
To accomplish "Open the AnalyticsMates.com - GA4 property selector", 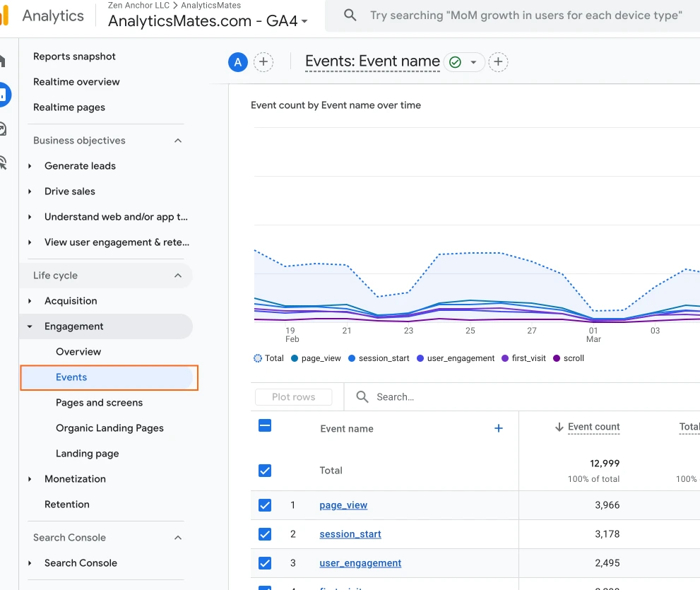I will (x=208, y=21).
